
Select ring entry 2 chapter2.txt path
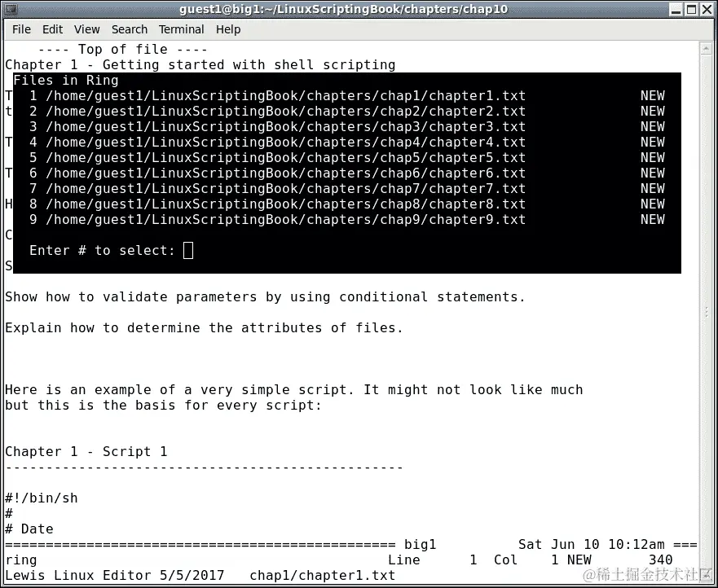pyautogui.click(x=285, y=112)
